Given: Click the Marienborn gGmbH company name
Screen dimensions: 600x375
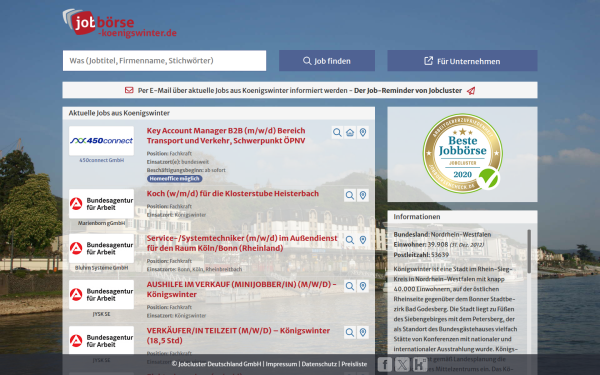Looking at the screenshot, I should point(101,223).
